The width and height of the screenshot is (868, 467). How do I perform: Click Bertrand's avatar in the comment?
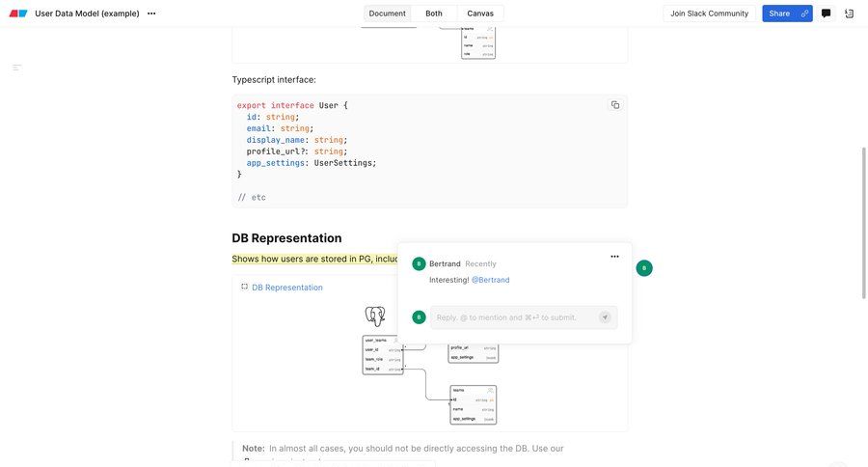[x=420, y=263]
